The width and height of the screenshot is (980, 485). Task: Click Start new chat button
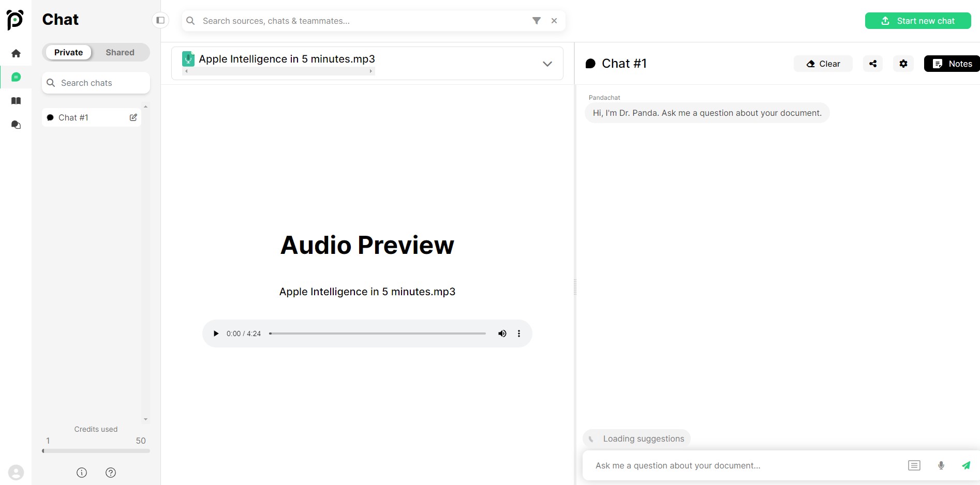click(x=918, y=21)
